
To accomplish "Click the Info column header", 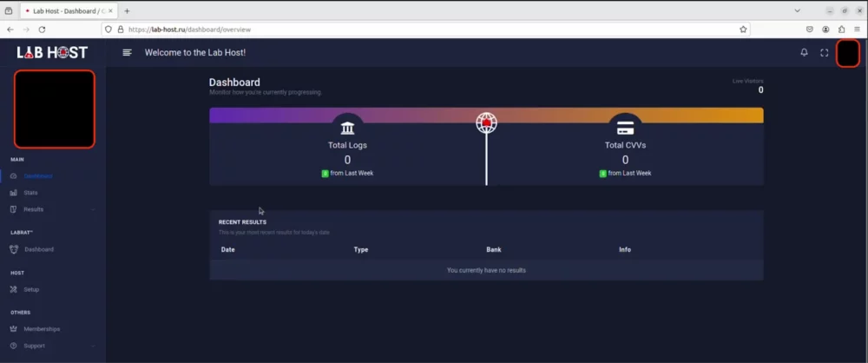I will pos(625,249).
